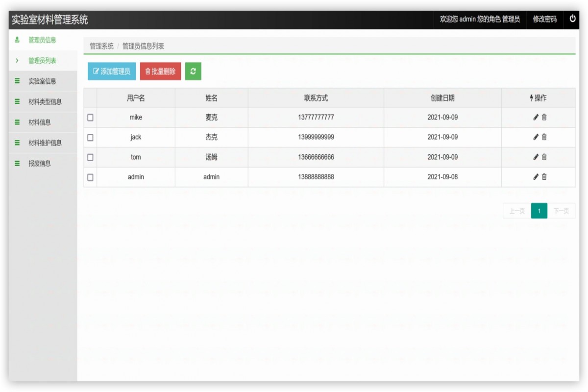Viewport: 588px width, 392px height.
Task: Open the 报废信息 menu item
Action: 40,164
